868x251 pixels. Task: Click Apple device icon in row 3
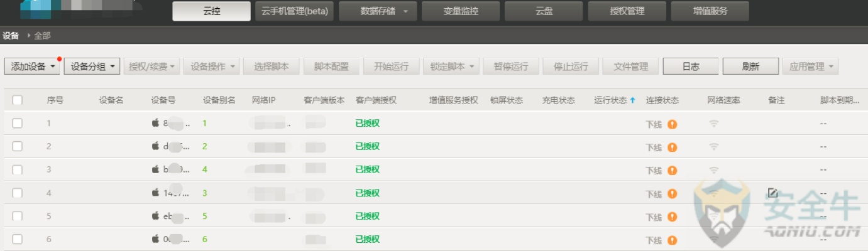[x=155, y=169]
